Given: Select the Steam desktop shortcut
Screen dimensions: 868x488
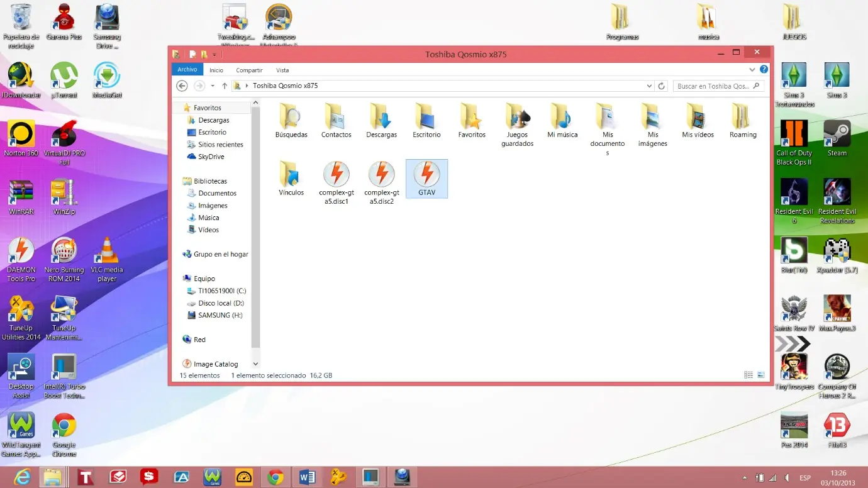Looking at the screenshot, I should [837, 138].
